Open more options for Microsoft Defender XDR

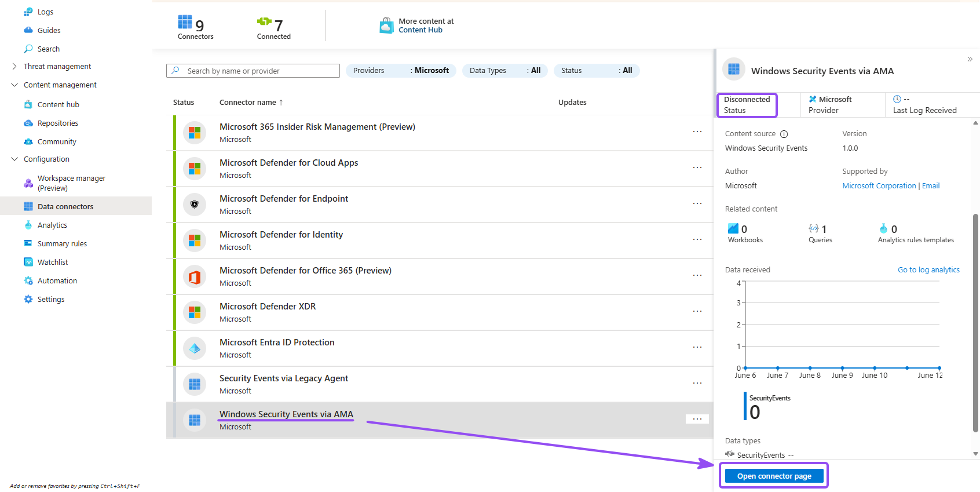pyautogui.click(x=697, y=311)
